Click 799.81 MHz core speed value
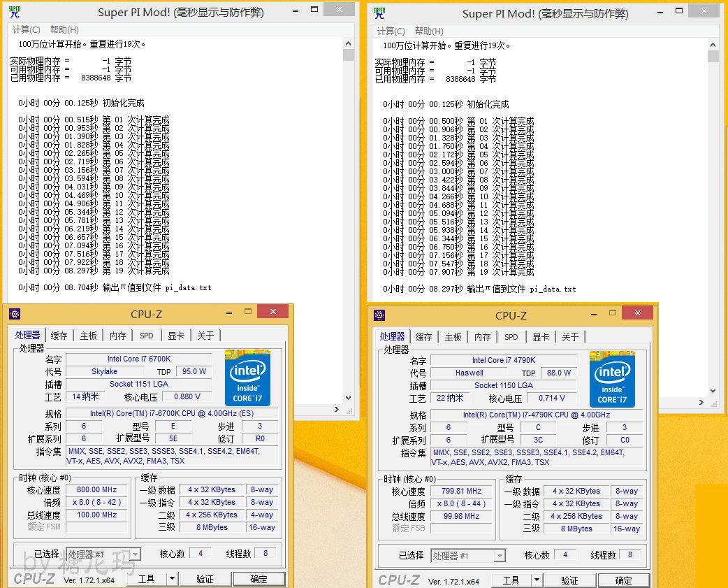The height and width of the screenshot is (588, 728). pyautogui.click(x=462, y=491)
